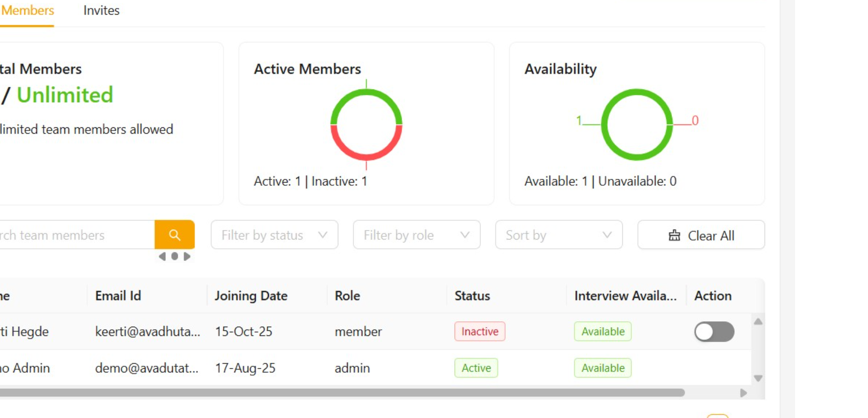Focus the search team members input field
This screenshot has width=868, height=418.
[75, 235]
